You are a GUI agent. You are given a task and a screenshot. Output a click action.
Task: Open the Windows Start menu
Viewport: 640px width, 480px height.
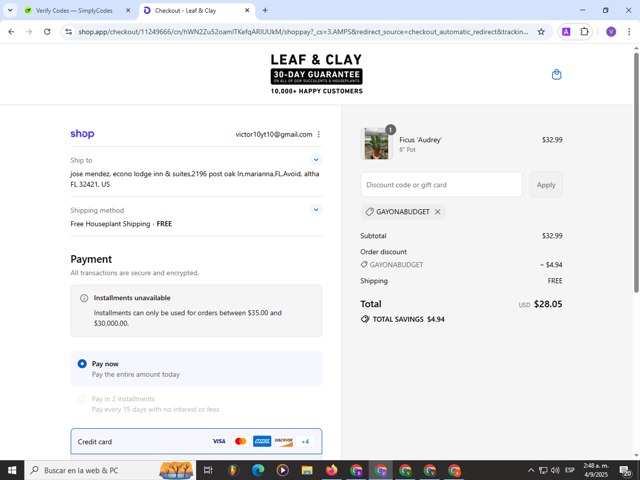tap(12, 470)
